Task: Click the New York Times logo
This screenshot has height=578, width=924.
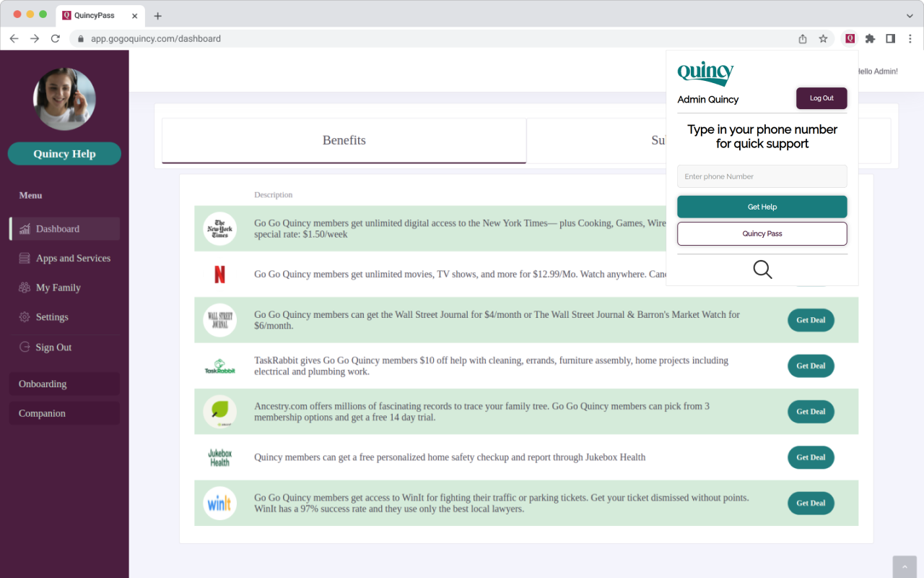Action: click(219, 229)
